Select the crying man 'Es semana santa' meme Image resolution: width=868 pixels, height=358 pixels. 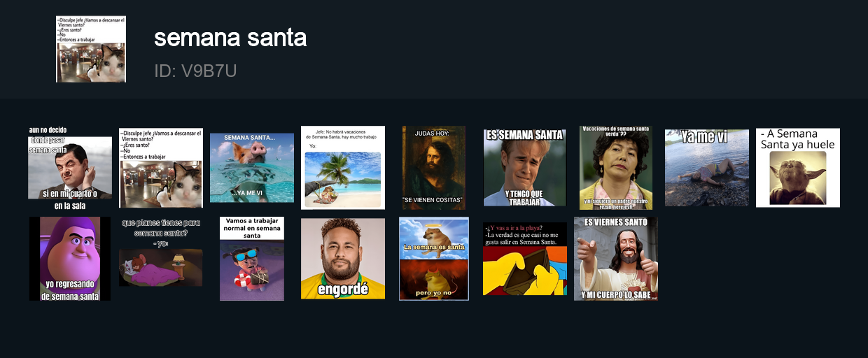(525, 168)
